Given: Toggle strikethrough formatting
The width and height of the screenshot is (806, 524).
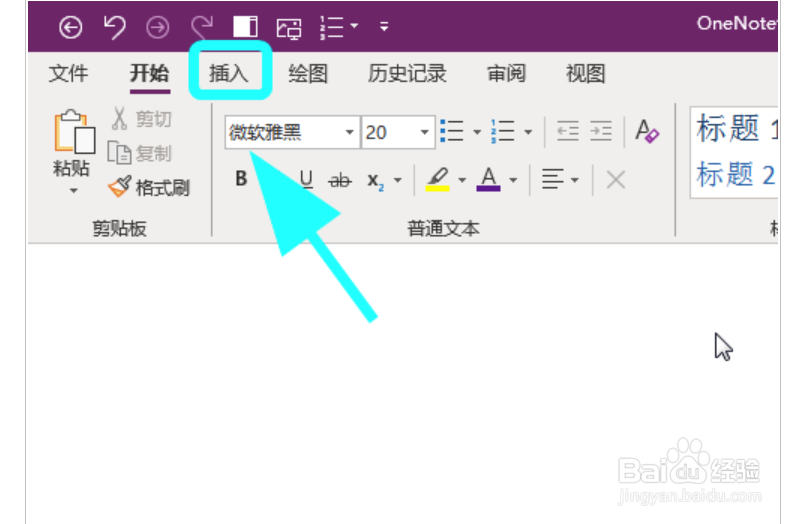Looking at the screenshot, I should click(340, 180).
